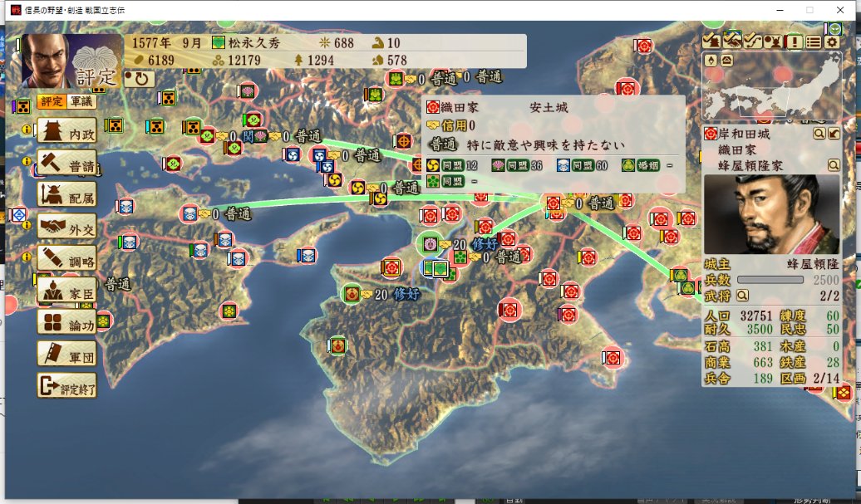861x504 pixels.
Task: Toggle the road route display filter
Action: pos(752,42)
